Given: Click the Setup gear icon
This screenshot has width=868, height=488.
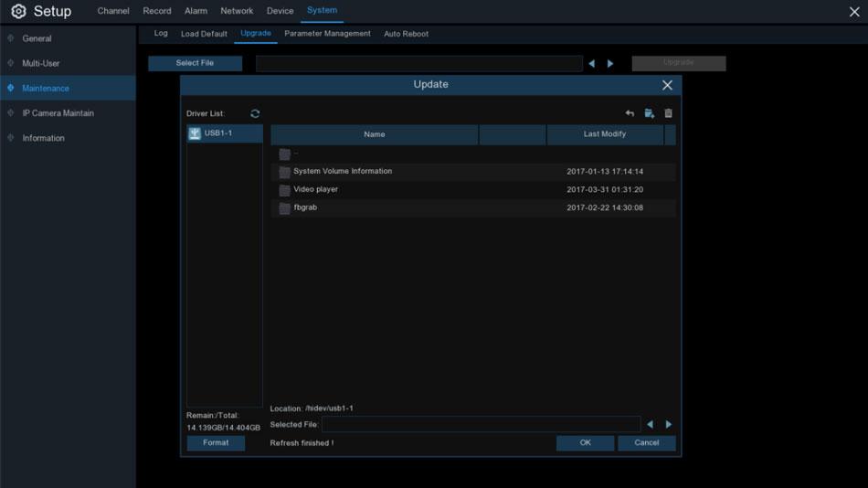Looking at the screenshot, I should coord(18,12).
